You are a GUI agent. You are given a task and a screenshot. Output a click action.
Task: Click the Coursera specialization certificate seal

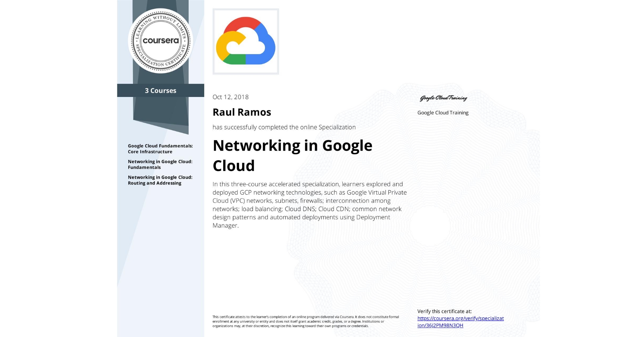[160, 41]
